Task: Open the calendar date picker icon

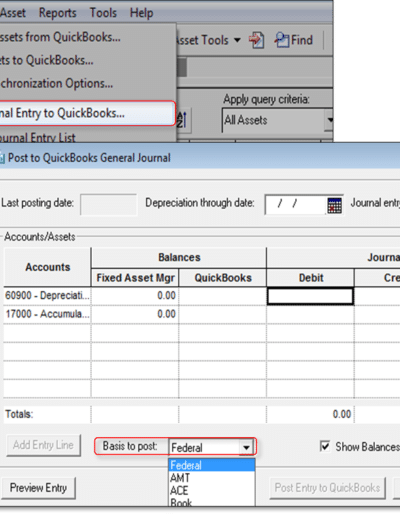Action: [x=335, y=205]
